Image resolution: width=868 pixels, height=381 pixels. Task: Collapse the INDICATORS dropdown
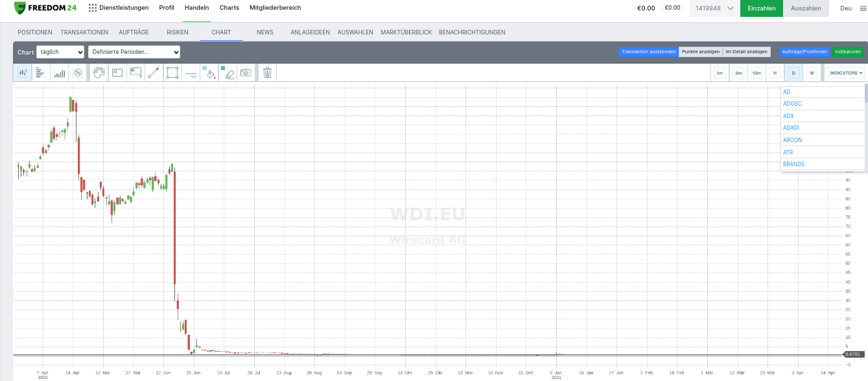pyautogui.click(x=846, y=73)
